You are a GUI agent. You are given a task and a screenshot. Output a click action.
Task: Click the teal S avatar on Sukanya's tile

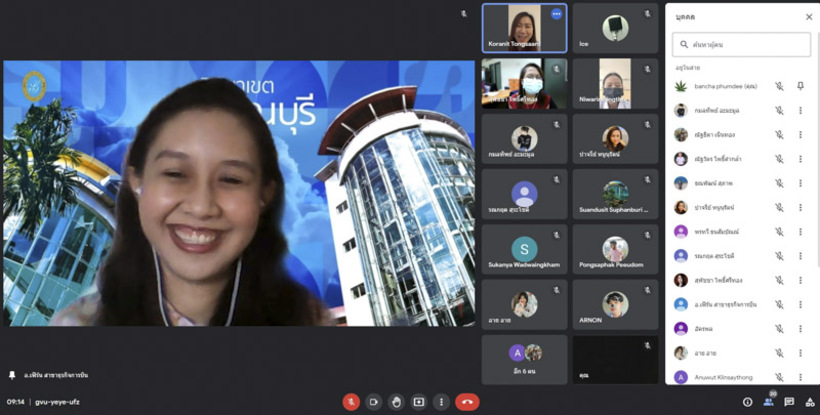[x=524, y=249]
